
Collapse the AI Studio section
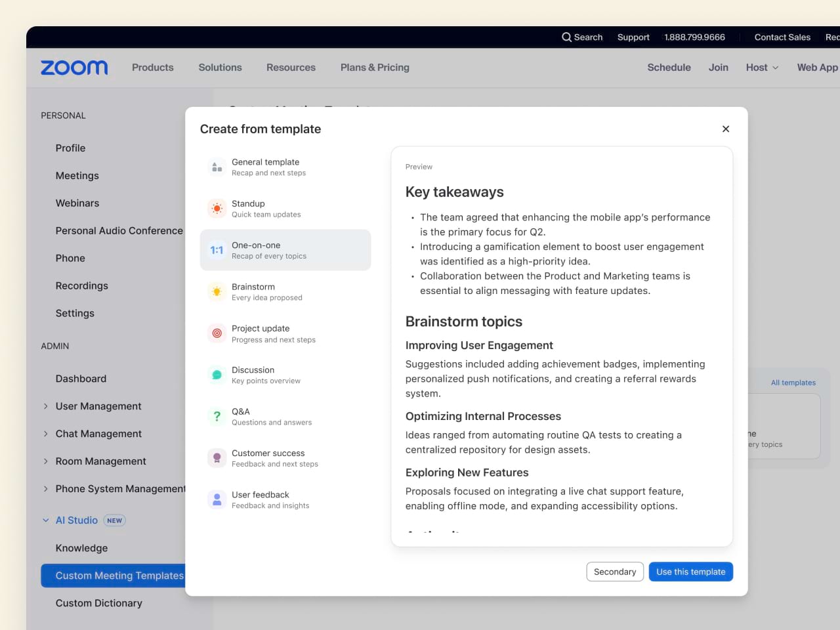pyautogui.click(x=45, y=520)
